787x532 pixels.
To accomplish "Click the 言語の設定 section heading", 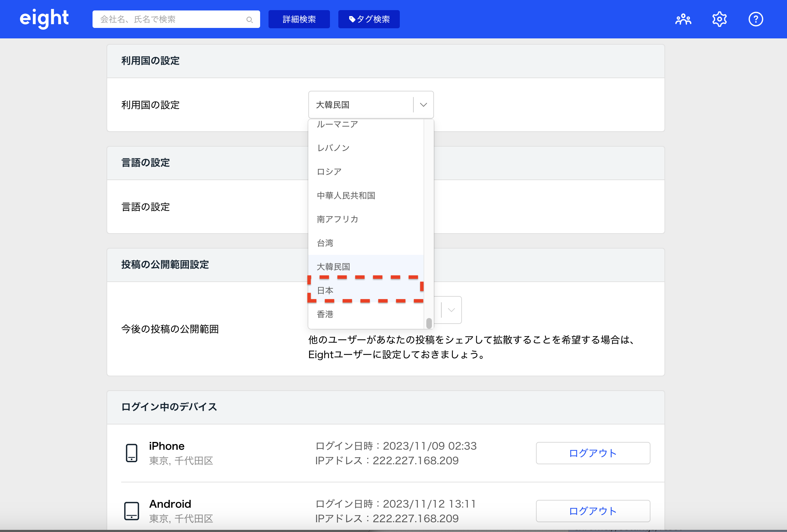I will tap(145, 163).
